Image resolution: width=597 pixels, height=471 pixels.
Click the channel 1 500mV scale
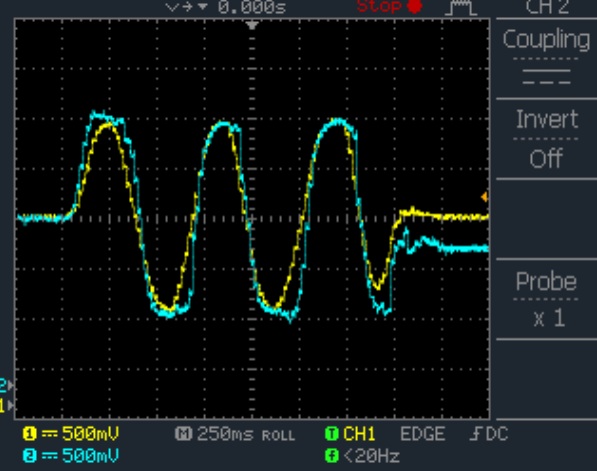(90, 434)
